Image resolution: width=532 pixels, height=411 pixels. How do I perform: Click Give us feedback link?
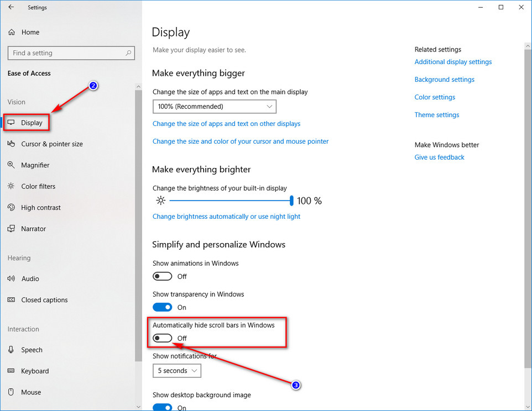pos(439,157)
